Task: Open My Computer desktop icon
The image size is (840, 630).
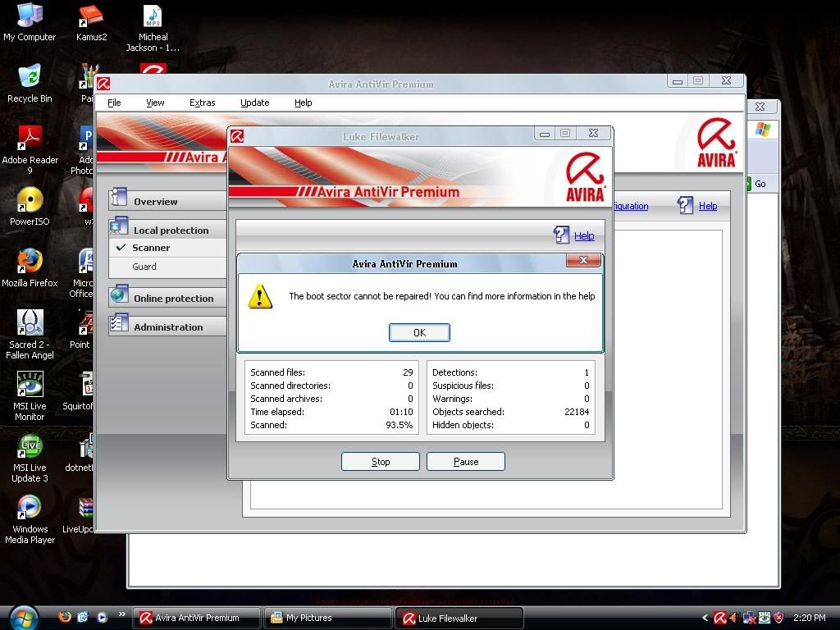Action: click(x=30, y=22)
